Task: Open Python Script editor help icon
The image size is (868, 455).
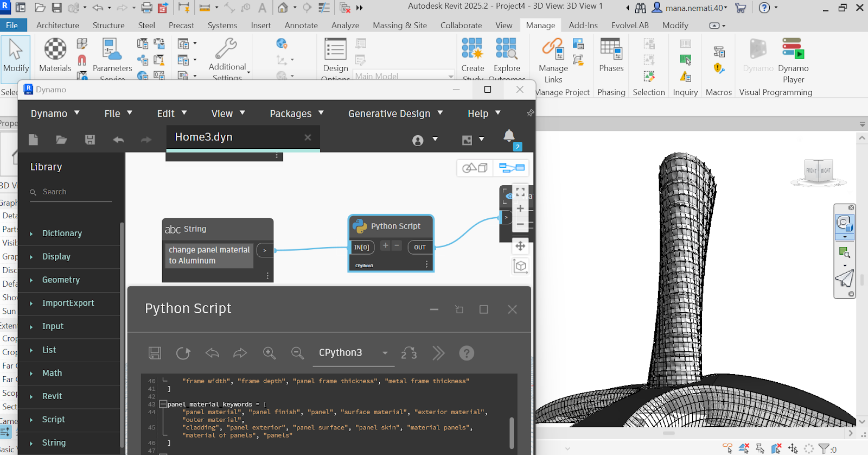Action: pyautogui.click(x=467, y=353)
